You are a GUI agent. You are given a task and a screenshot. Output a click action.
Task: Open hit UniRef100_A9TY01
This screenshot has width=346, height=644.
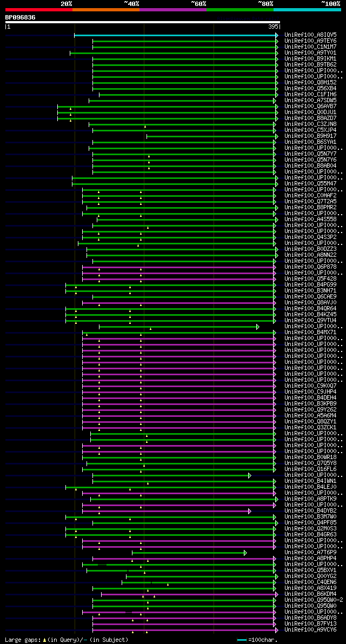[310, 53]
